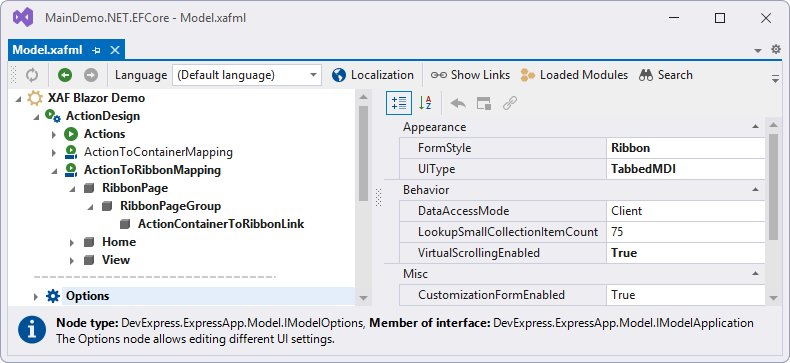The image size is (790, 363).
Task: Select the ActionContainerToRibbonLink tree node
Action: click(221, 224)
